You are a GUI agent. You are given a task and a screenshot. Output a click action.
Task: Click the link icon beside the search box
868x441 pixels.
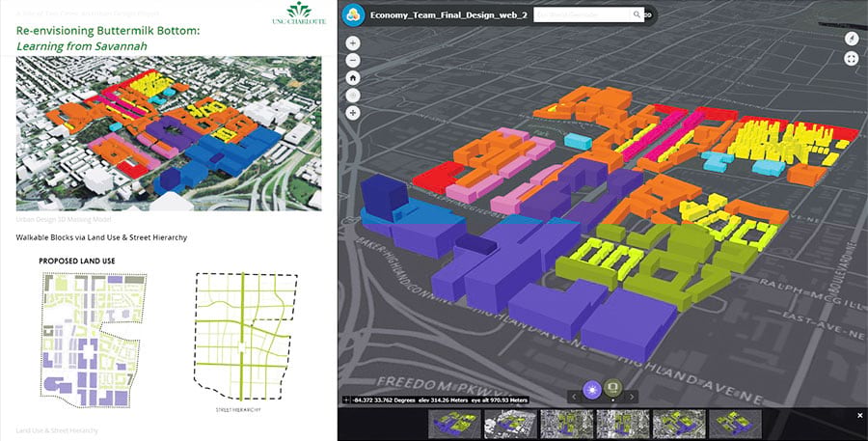(649, 15)
